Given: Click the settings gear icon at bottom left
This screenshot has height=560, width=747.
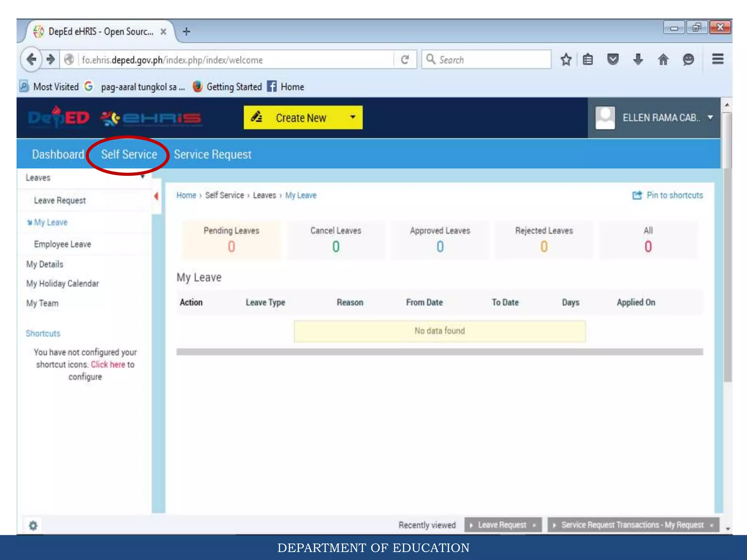Looking at the screenshot, I should [x=33, y=525].
